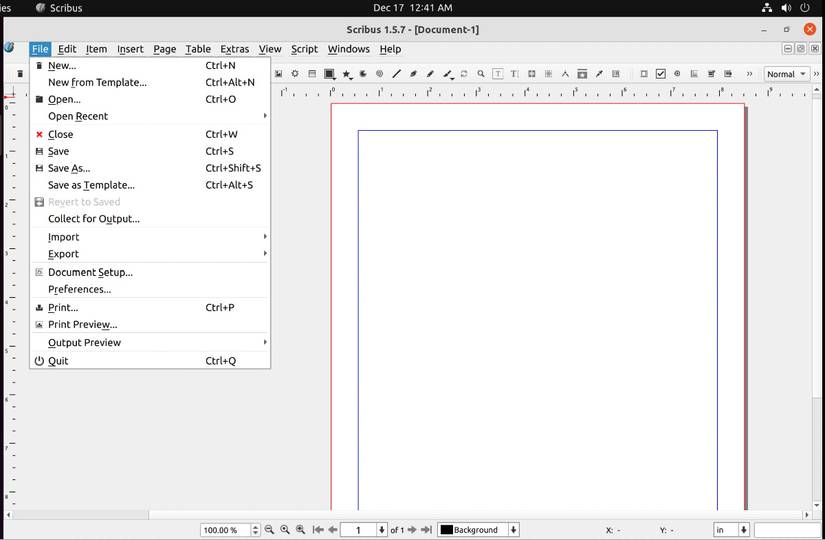Image resolution: width=825 pixels, height=540 pixels.
Task: Expand the Export submenu
Action: tap(150, 254)
